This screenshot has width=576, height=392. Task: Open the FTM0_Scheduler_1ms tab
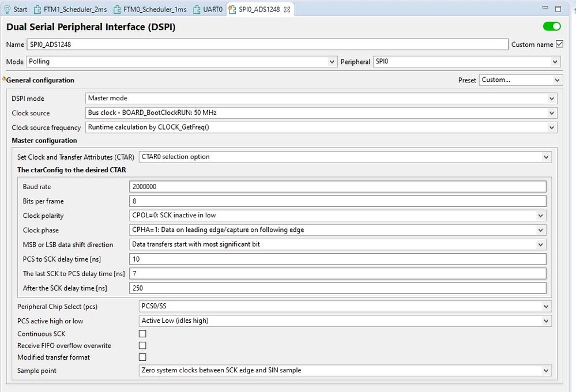coord(150,9)
